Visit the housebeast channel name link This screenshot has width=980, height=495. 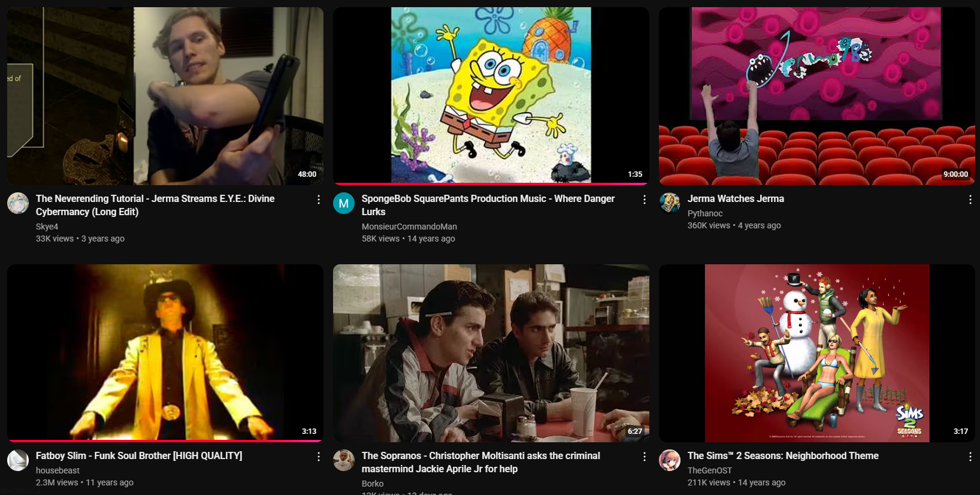coord(58,470)
